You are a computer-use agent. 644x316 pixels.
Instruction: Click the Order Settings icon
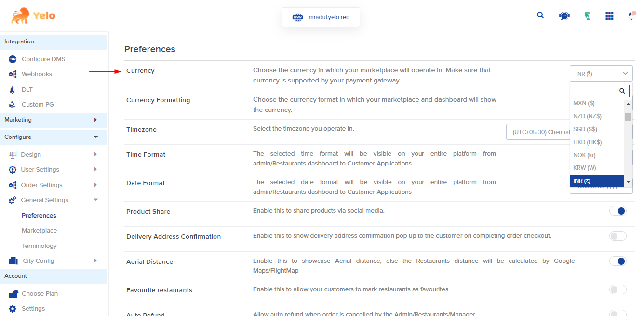(13, 185)
